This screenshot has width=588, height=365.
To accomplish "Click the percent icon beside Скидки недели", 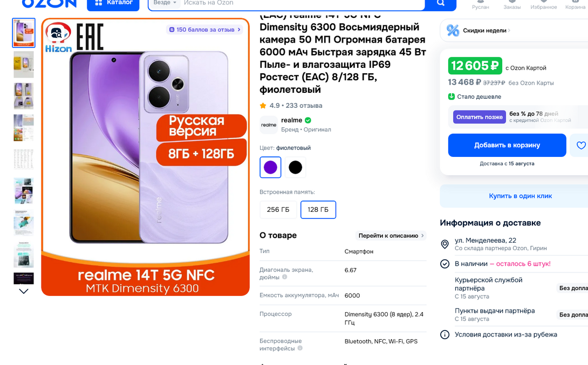I will [453, 31].
